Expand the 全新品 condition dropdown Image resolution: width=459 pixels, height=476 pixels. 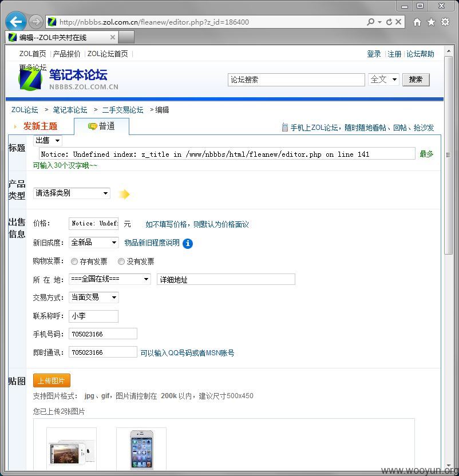93,242
